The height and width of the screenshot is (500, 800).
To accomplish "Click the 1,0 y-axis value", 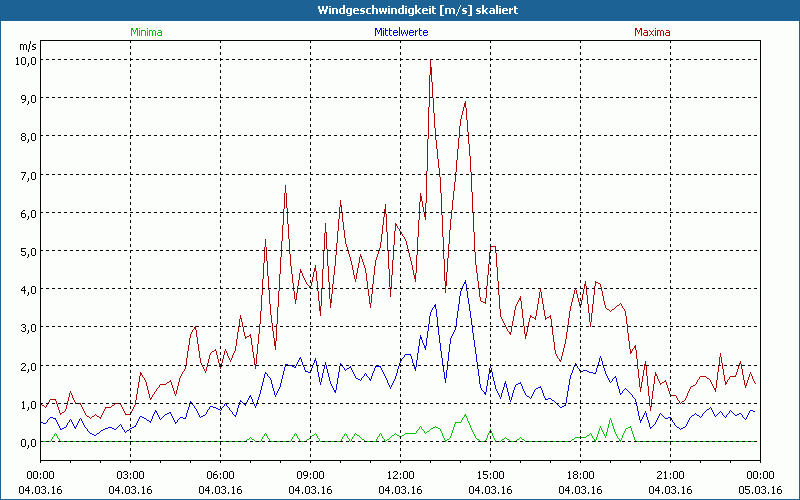I will 29,405.
